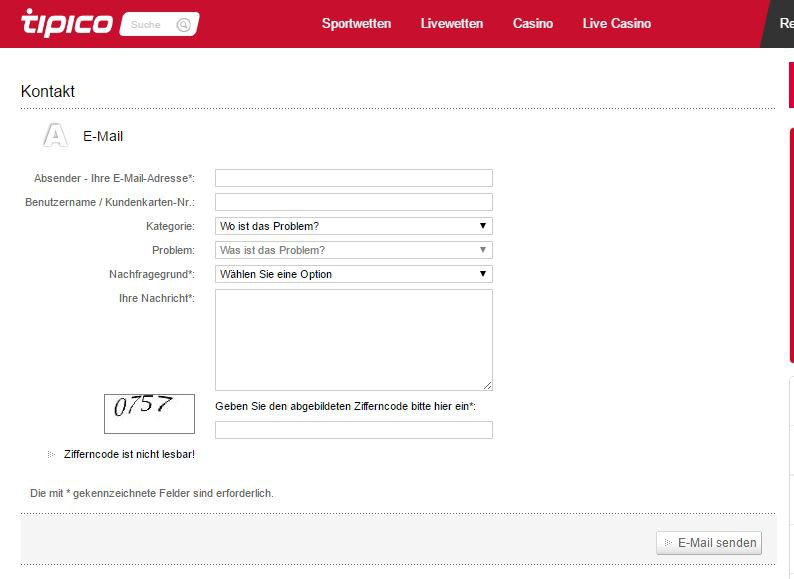This screenshot has width=794, height=579.
Task: Expand the Kategorie dropdown
Action: [x=353, y=226]
